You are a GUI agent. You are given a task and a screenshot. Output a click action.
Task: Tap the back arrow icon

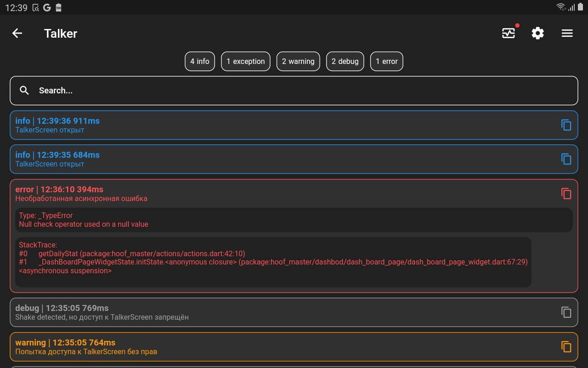pos(17,33)
